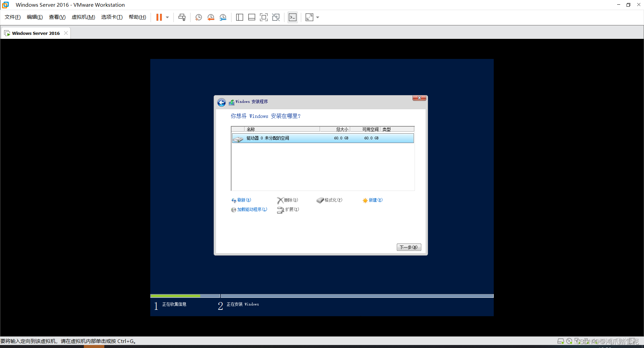Sort by 类型 column header
Image resolution: width=644 pixels, height=348 pixels.
(397, 129)
